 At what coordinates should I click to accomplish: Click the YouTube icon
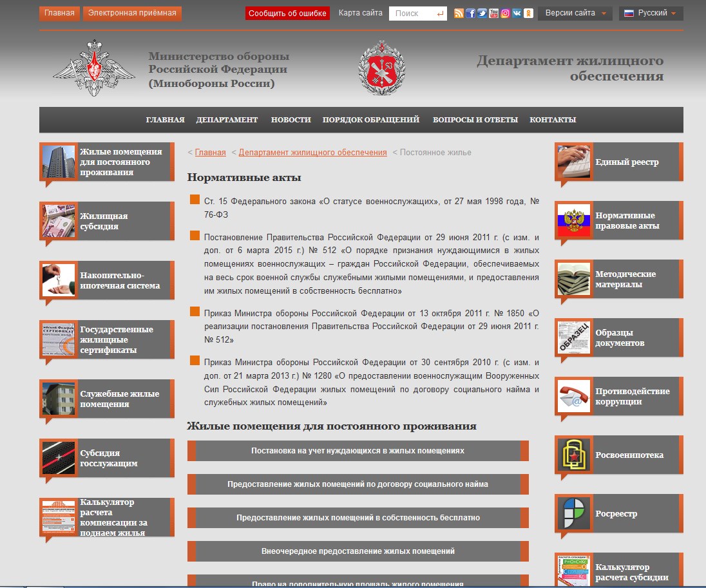pyautogui.click(x=493, y=14)
